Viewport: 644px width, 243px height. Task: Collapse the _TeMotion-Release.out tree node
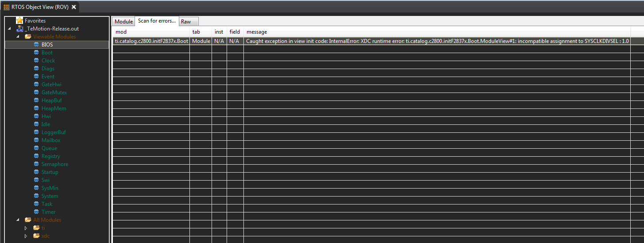[x=10, y=29]
